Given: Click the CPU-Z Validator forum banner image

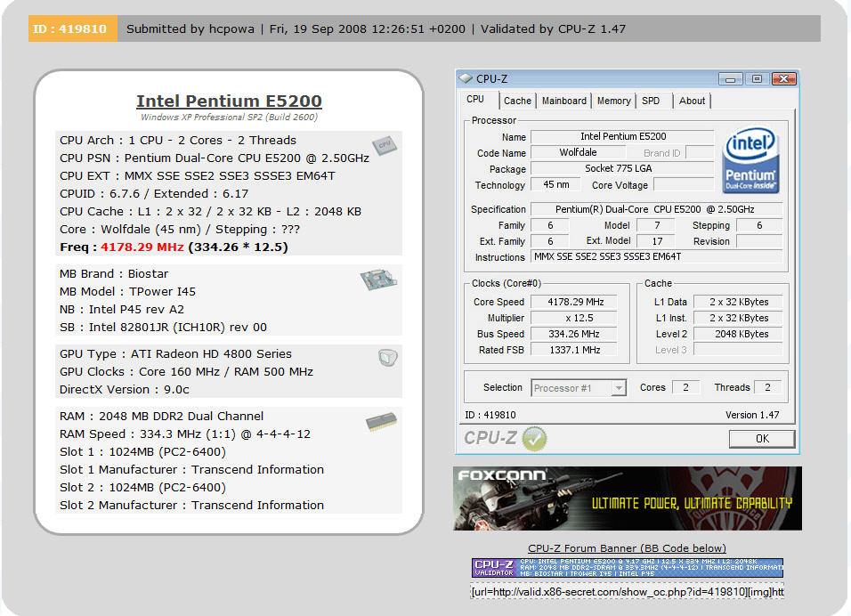Looking at the screenshot, I should pos(628,568).
